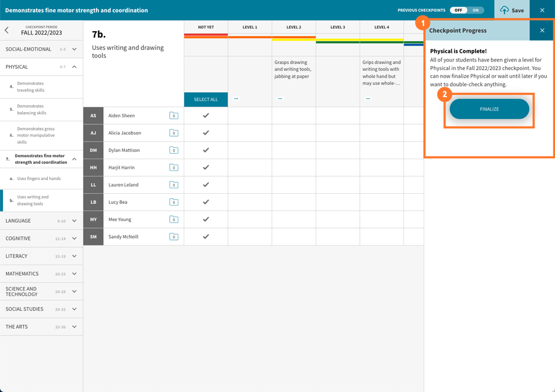
Task: Open Harjit Harrin's documentation folder icon
Action: (174, 168)
